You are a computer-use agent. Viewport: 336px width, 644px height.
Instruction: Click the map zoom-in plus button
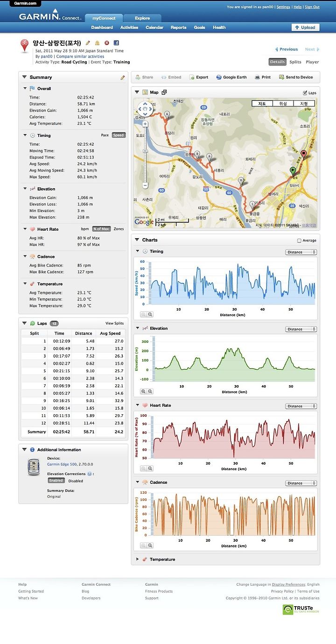coord(145,124)
